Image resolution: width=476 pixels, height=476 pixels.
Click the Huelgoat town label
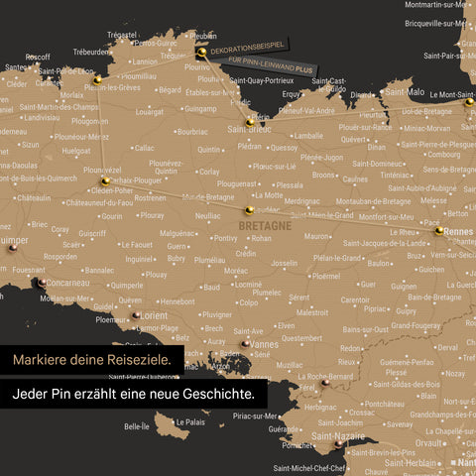click(x=76, y=151)
